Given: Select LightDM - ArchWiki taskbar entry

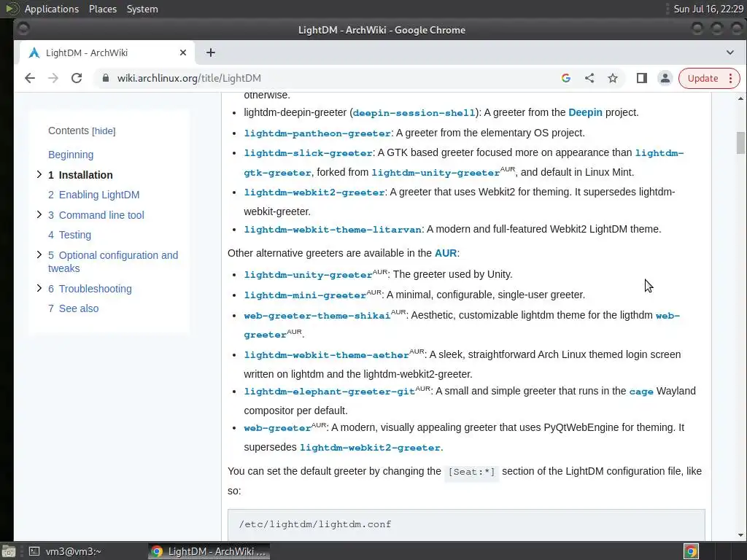Looking at the screenshot, I should click(x=209, y=551).
